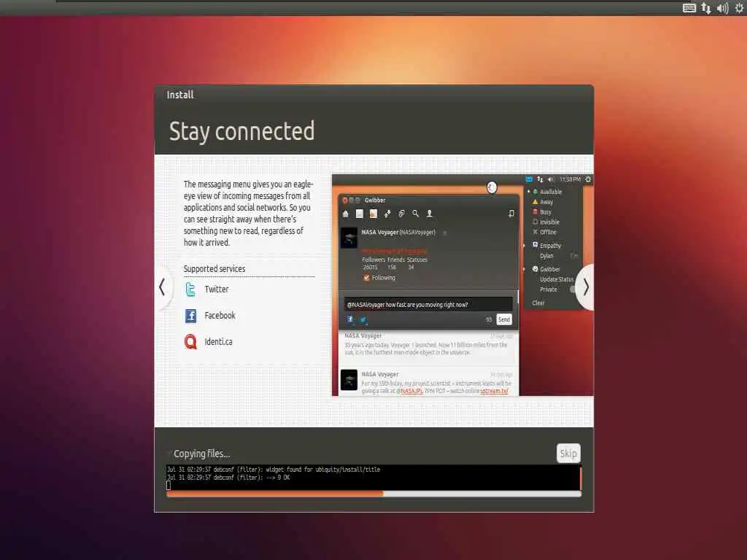Click the Gwibber home icon in preview
The height and width of the screenshot is (560, 747).
345,214
